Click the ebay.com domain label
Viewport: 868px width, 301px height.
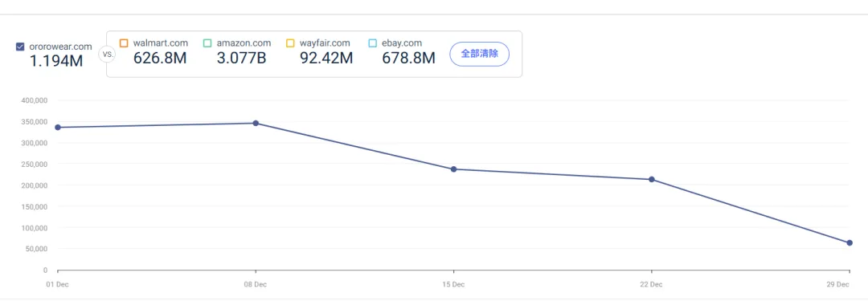click(x=402, y=43)
